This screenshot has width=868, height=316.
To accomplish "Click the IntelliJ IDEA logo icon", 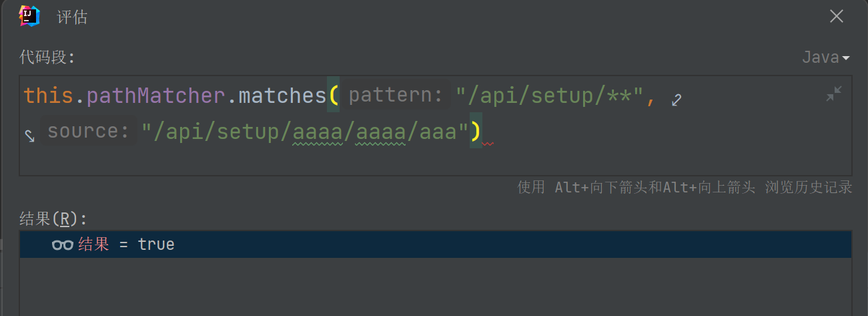I will [x=29, y=16].
